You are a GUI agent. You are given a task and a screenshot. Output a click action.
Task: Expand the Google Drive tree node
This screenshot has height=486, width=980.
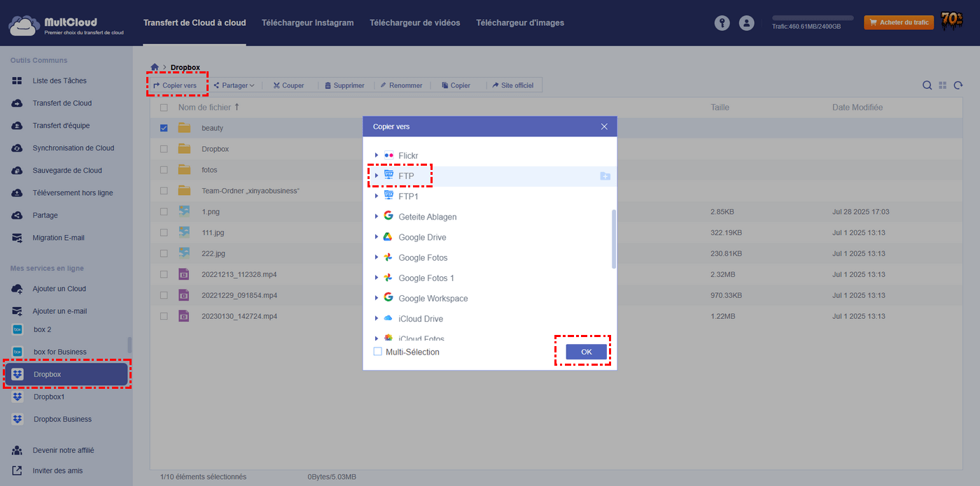[x=377, y=237]
